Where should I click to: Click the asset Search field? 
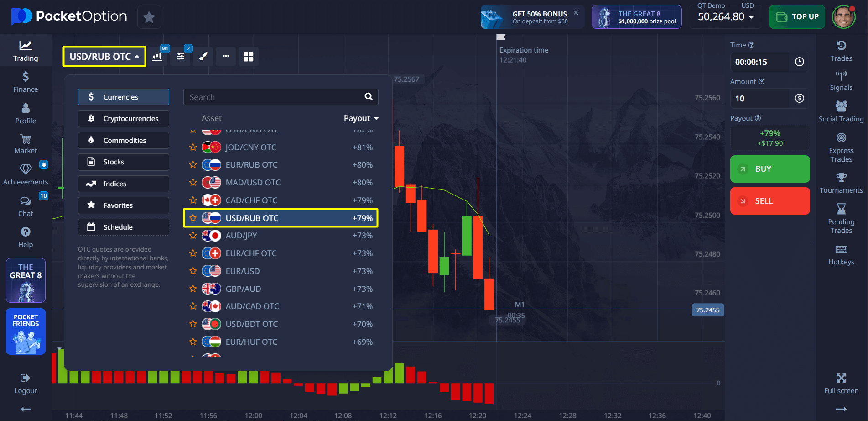click(x=274, y=97)
